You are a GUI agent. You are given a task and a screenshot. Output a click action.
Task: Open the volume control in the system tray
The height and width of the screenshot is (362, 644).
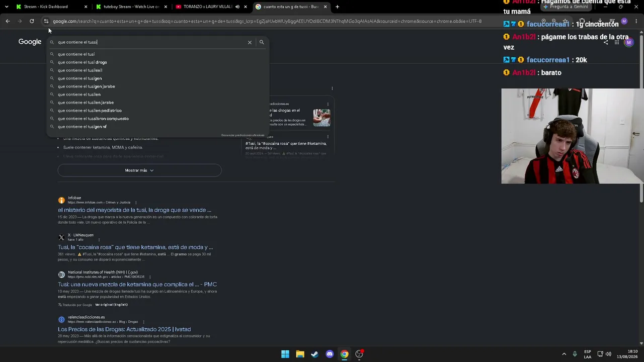pos(608,354)
